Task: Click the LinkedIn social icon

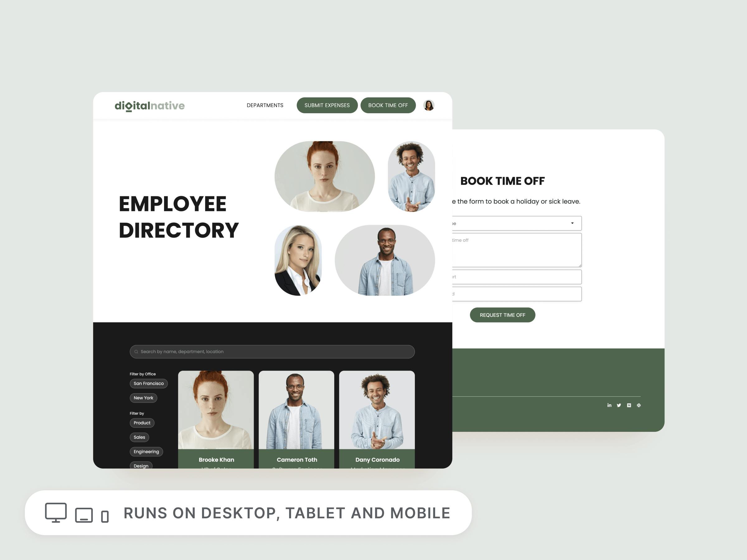Action: pyautogui.click(x=609, y=405)
